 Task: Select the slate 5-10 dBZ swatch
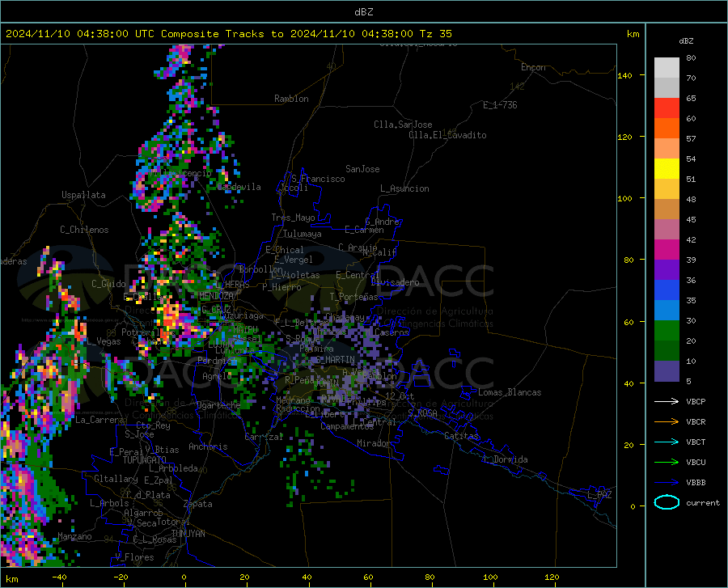[x=667, y=371]
